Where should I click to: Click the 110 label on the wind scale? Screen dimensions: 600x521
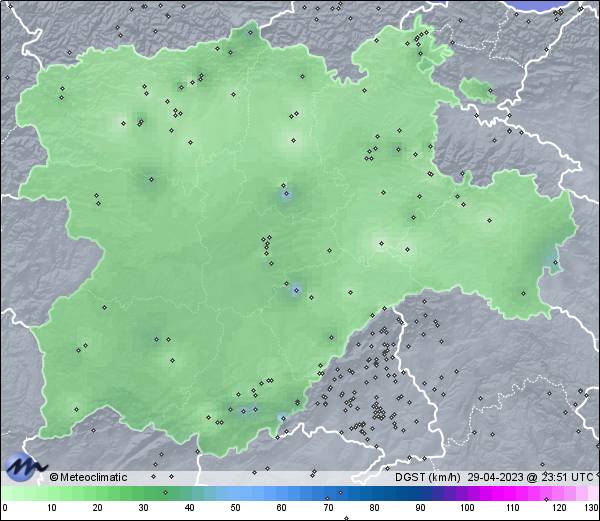click(x=513, y=508)
